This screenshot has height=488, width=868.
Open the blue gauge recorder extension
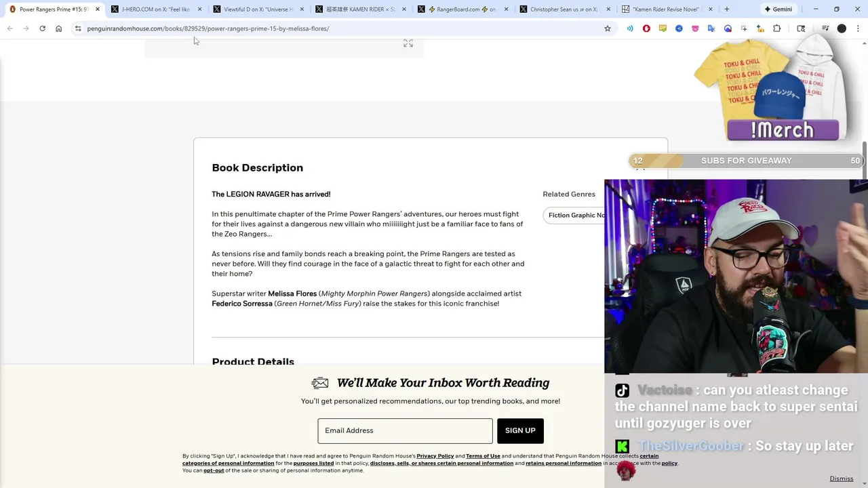pos(728,28)
